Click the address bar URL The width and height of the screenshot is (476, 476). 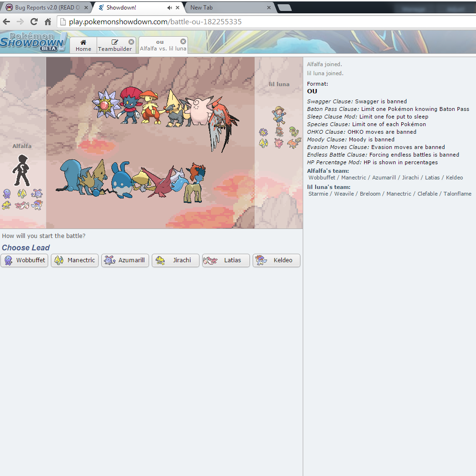pyautogui.click(x=155, y=22)
